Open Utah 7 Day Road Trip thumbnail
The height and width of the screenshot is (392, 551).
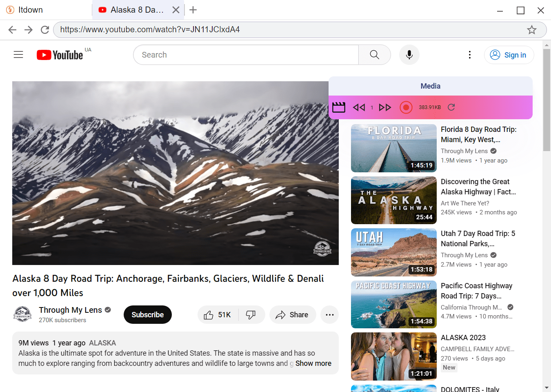(x=394, y=252)
